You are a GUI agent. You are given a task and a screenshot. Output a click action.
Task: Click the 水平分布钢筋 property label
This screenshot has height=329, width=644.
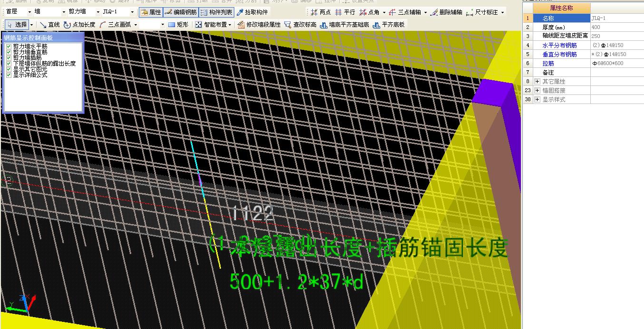tap(559, 45)
